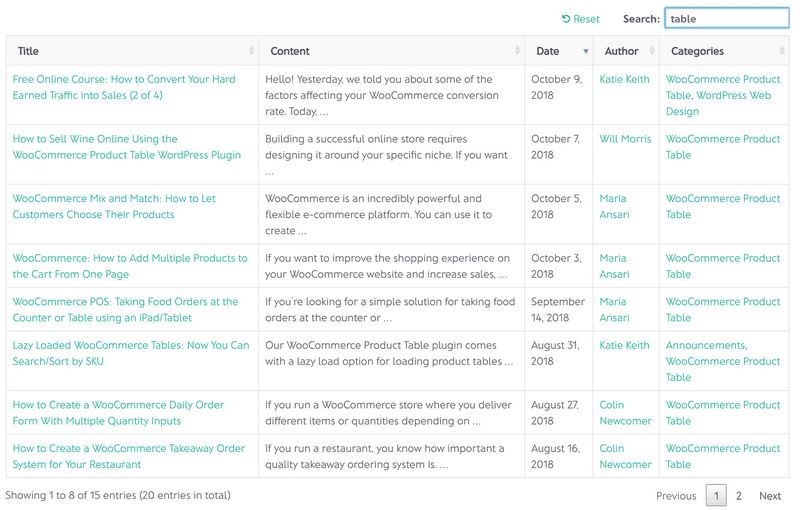
Task: Open WooCommerce Product Table category in October 3 row
Action: coord(723,266)
